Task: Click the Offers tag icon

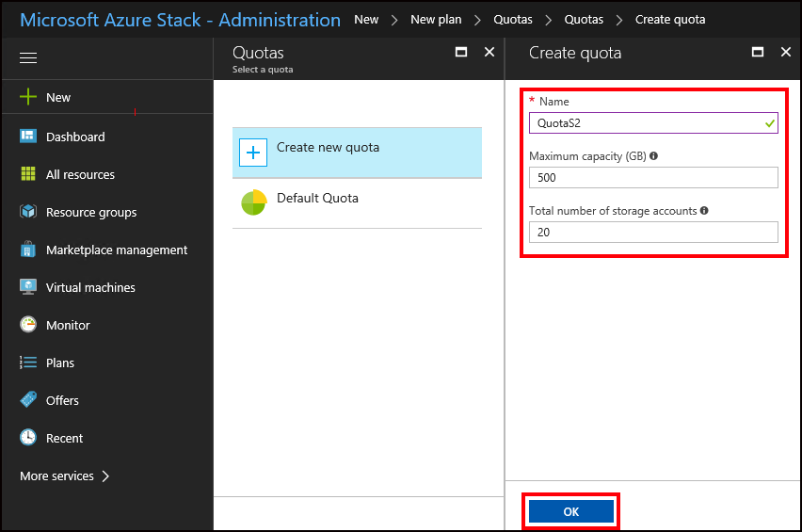Action: [x=28, y=400]
